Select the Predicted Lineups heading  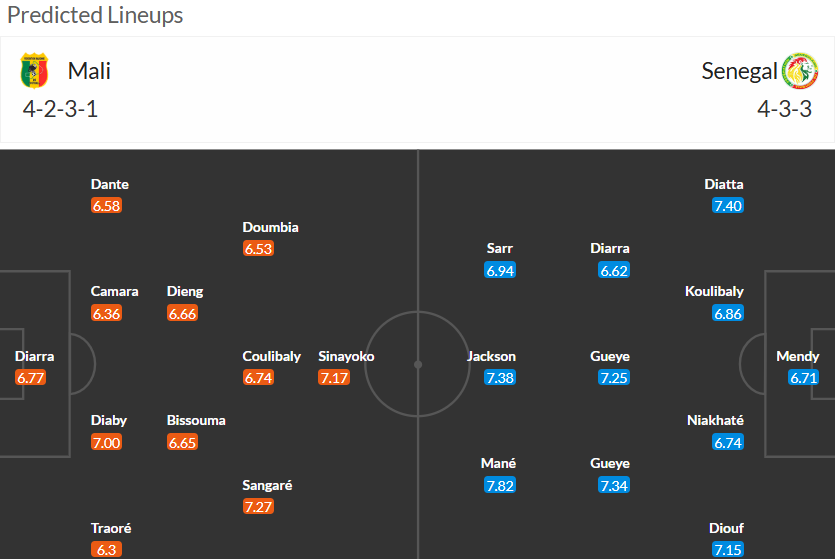(95, 16)
